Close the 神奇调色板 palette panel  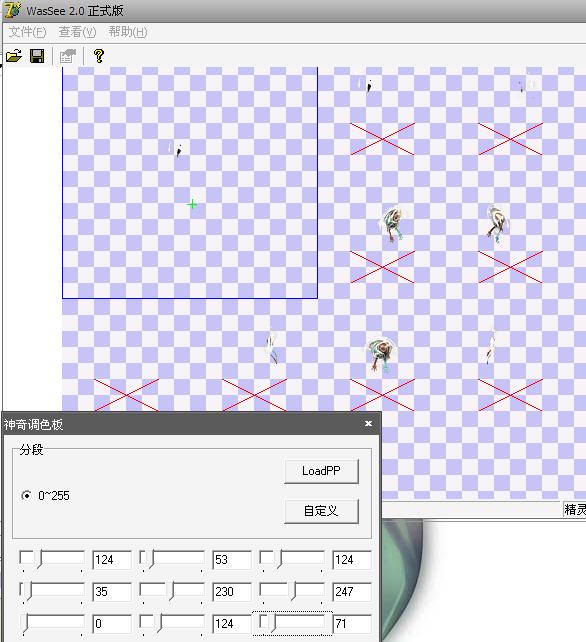369,424
